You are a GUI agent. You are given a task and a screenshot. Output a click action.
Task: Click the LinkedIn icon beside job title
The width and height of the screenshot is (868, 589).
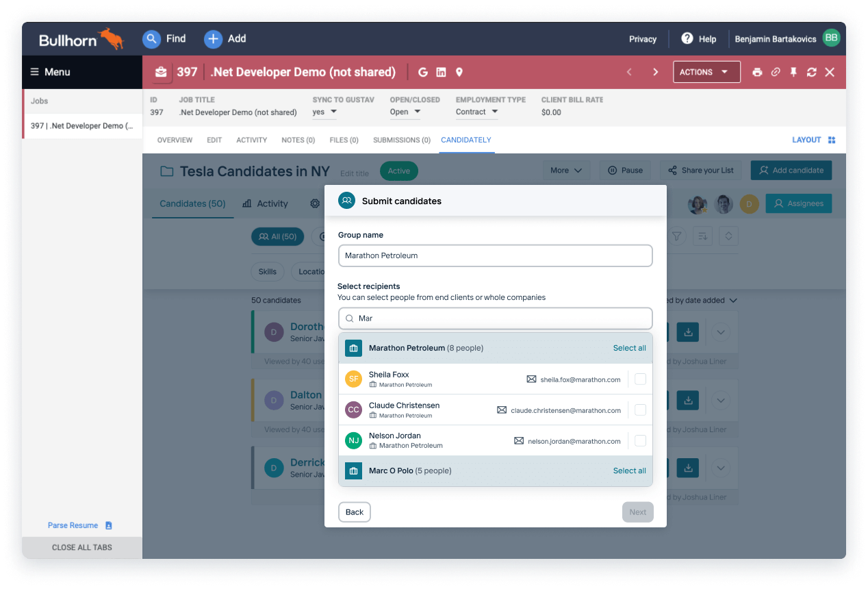pos(442,72)
